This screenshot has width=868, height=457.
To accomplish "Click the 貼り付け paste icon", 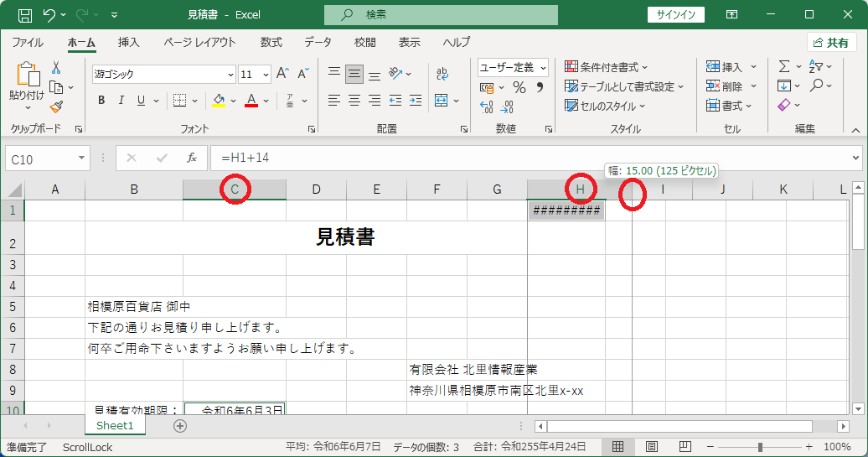I will point(28,74).
